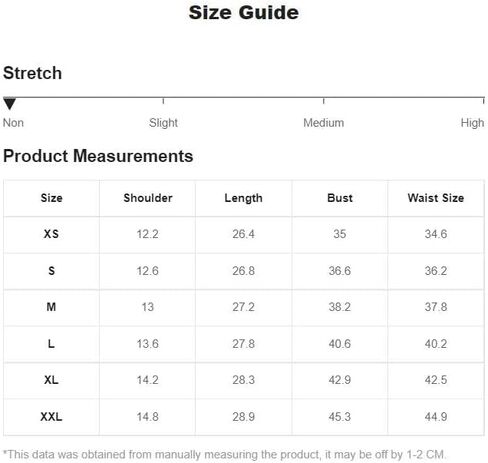Click the black stretch indicator triangle

pos(9,104)
